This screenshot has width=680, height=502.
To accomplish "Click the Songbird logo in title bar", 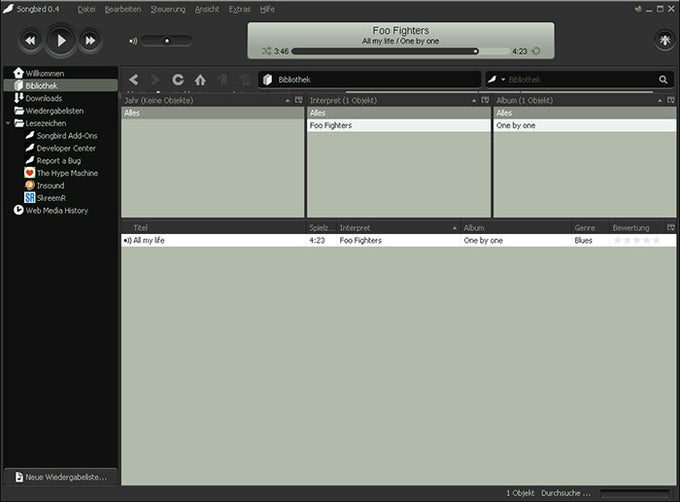I will point(8,9).
